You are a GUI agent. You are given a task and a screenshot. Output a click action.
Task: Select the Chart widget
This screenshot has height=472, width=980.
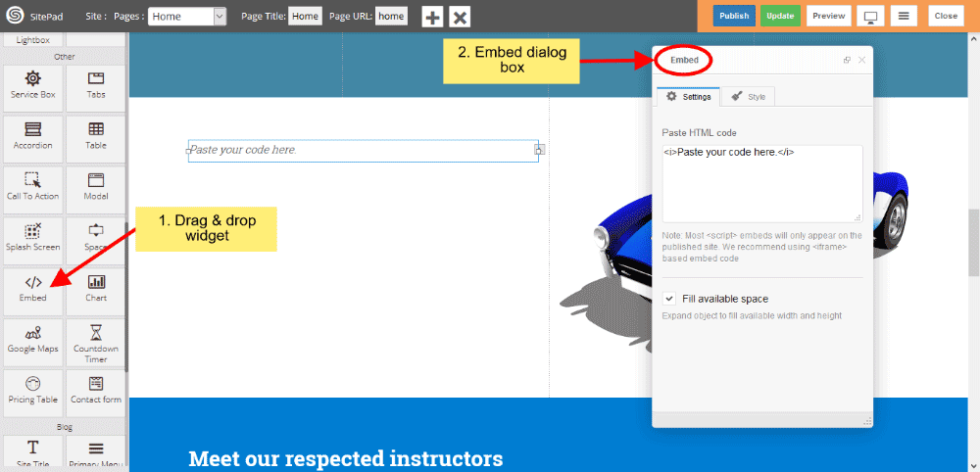click(96, 289)
